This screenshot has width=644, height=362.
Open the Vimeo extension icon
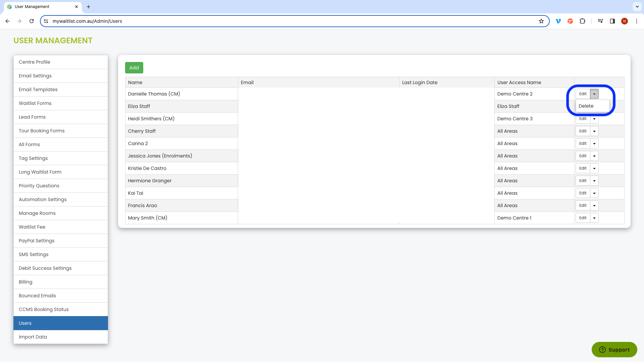click(558, 21)
